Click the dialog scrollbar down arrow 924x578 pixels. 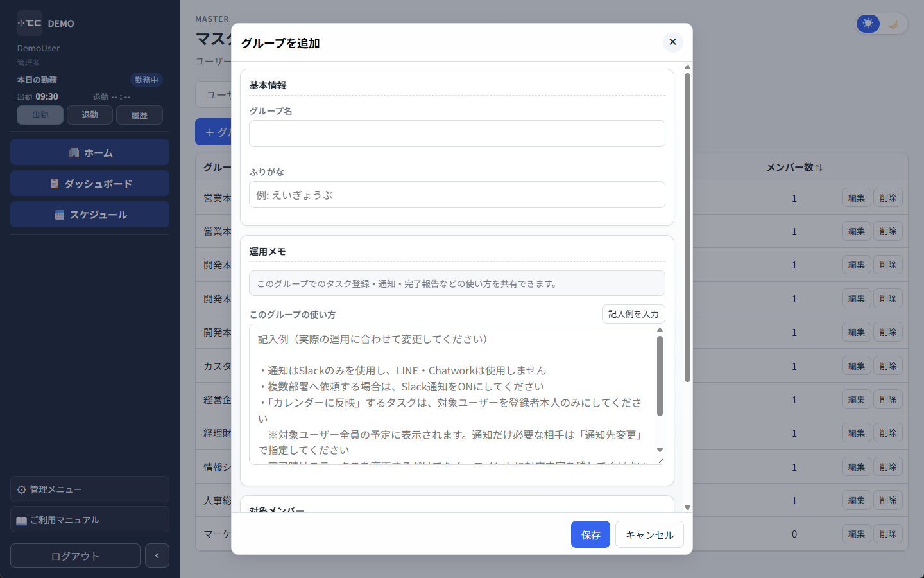[x=687, y=507]
